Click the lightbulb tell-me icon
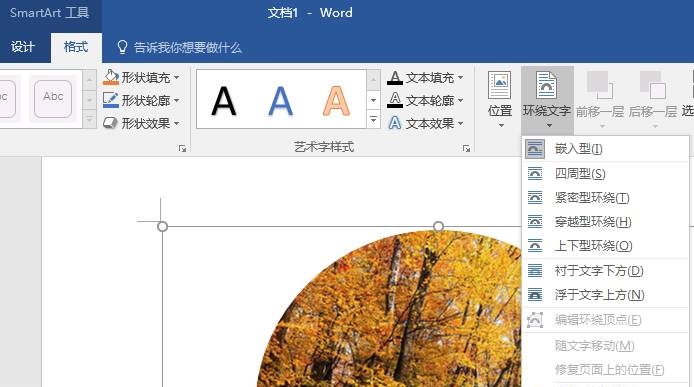The height and width of the screenshot is (387, 694). pos(122,47)
